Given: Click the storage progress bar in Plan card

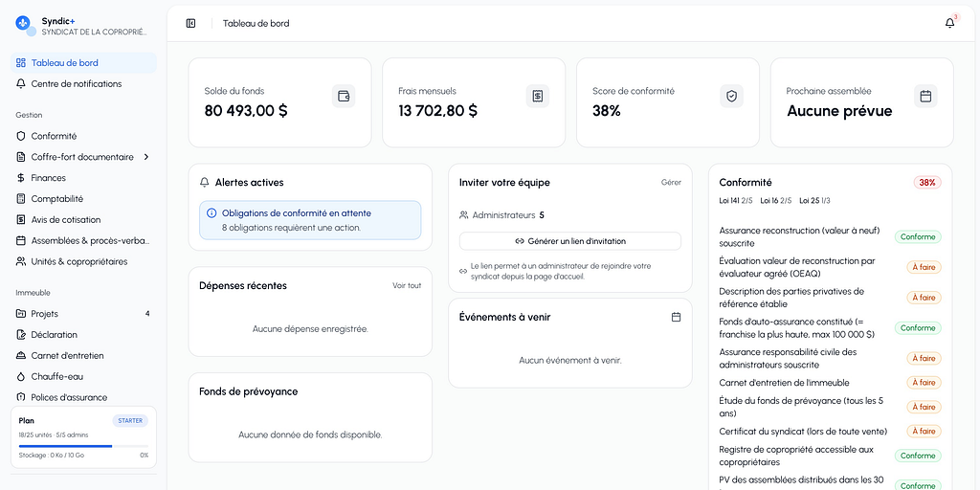Looking at the screenshot, I should (84, 446).
